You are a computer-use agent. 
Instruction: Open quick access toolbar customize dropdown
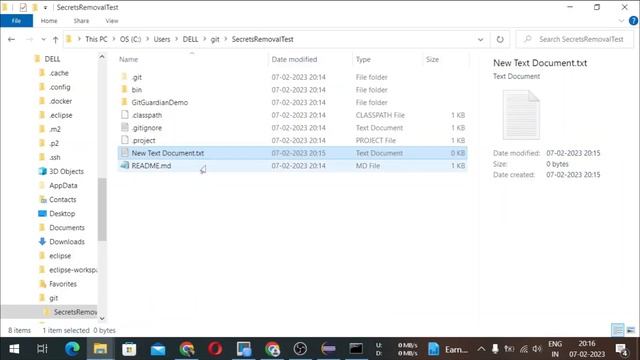point(45,7)
